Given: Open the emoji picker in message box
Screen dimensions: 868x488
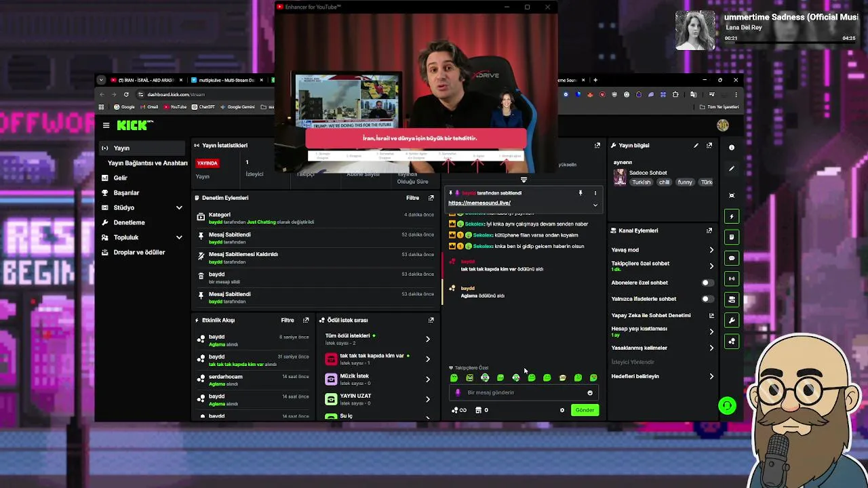Looking at the screenshot, I should [590, 392].
